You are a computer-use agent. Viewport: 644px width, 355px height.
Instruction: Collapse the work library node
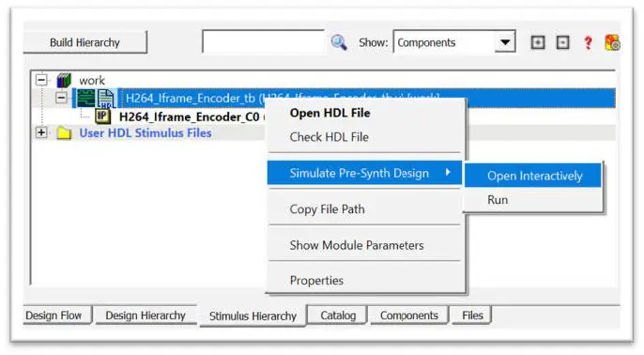[41, 80]
